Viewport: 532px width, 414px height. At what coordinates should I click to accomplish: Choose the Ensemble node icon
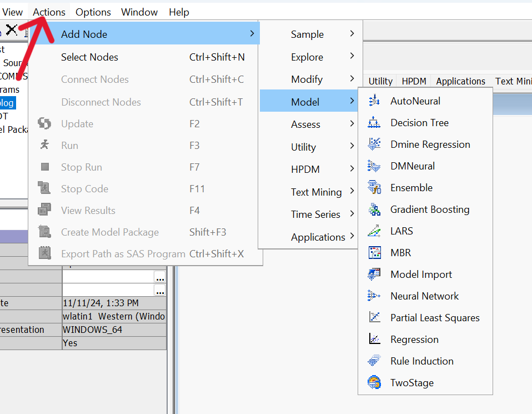374,188
